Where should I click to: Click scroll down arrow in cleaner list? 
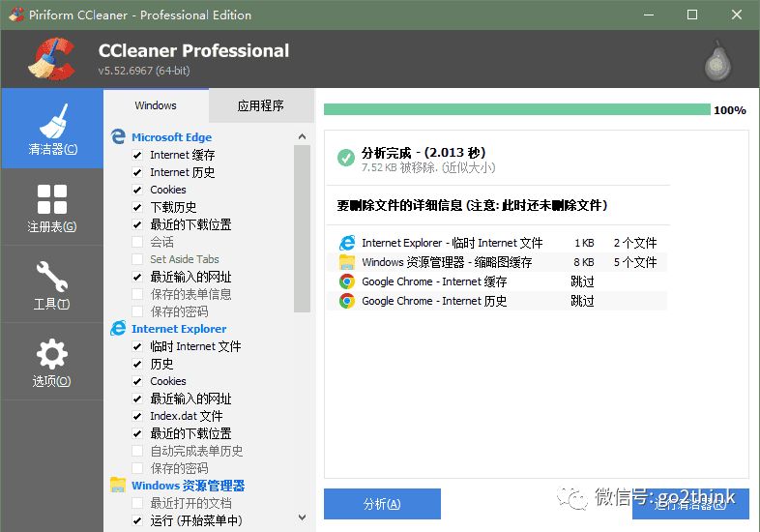click(302, 517)
